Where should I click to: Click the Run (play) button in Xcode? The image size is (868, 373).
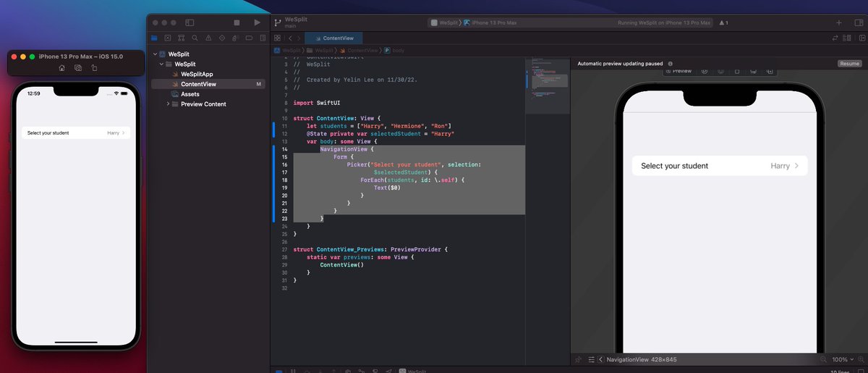point(257,22)
